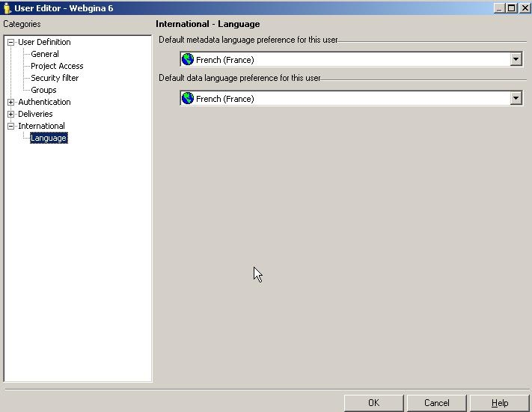
Task: Click the User Editor title bar icon
Action: pyautogui.click(x=7, y=7)
